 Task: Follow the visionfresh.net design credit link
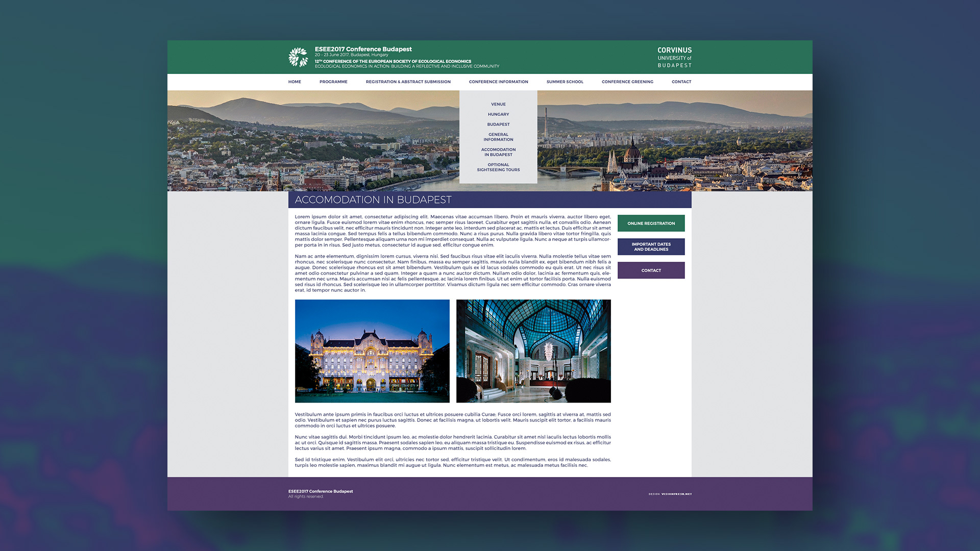click(x=676, y=494)
